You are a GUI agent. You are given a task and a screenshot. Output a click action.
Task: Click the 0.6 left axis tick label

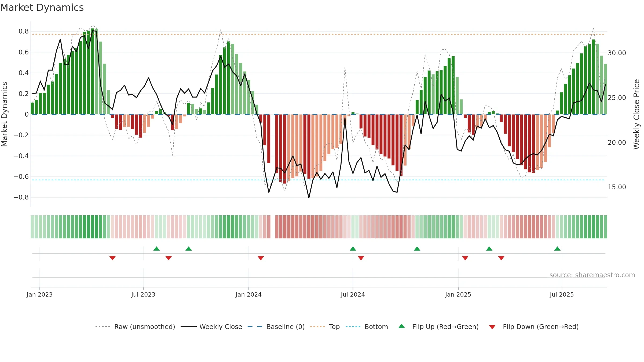pos(24,52)
